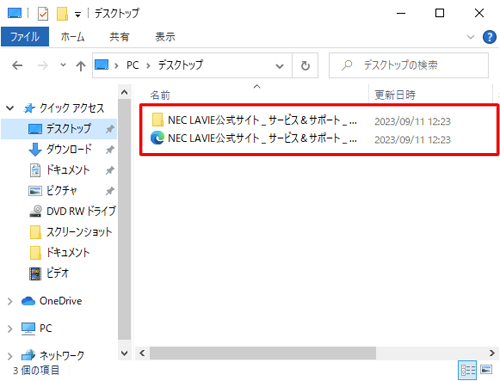This screenshot has width=500, height=381.
Task: Refresh the folder view
Action: coord(305,66)
